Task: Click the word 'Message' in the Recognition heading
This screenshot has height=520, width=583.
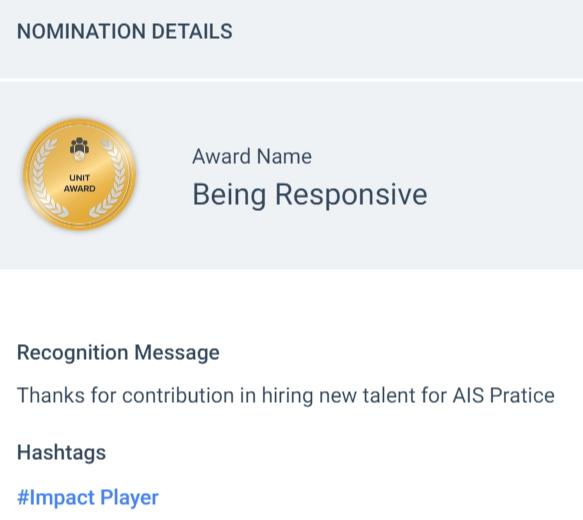Action: [177, 353]
